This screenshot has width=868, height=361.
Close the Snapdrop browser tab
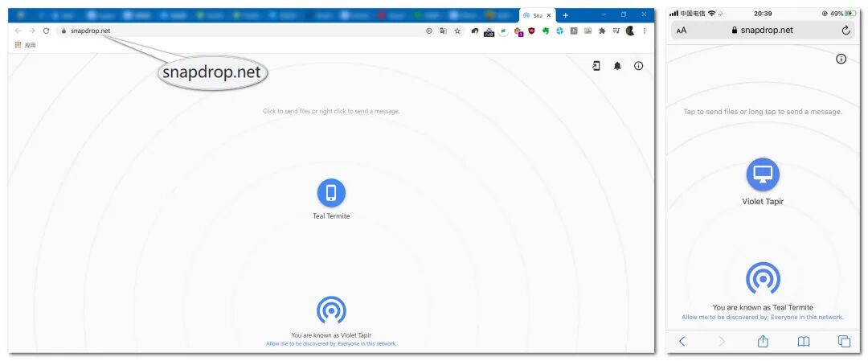point(549,15)
